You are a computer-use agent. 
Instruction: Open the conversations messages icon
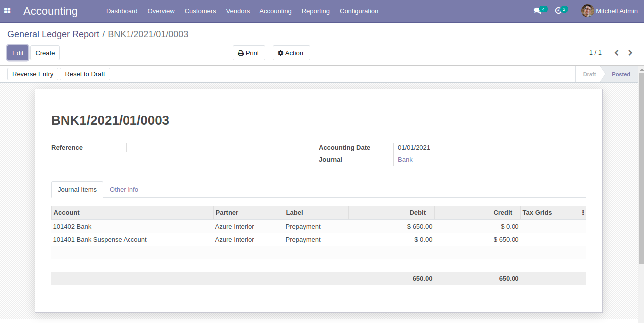click(x=537, y=11)
